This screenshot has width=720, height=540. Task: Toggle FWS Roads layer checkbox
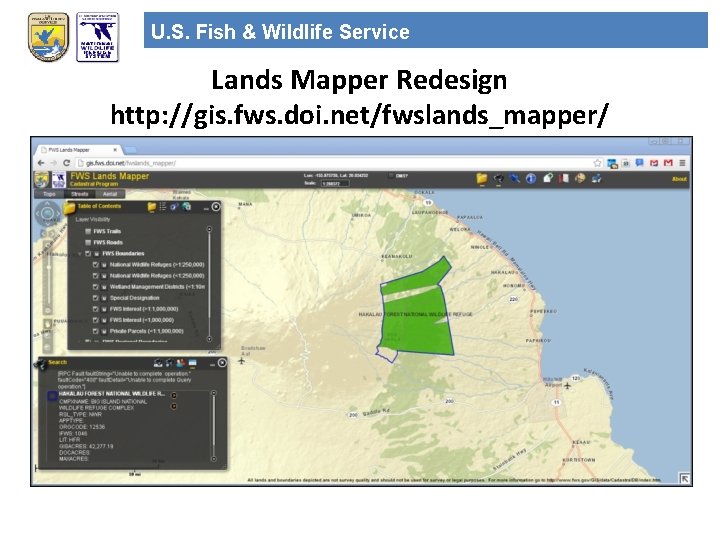tap(88, 242)
